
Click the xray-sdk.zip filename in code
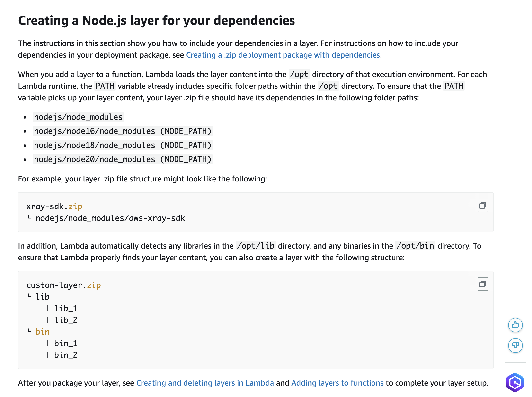coord(54,207)
